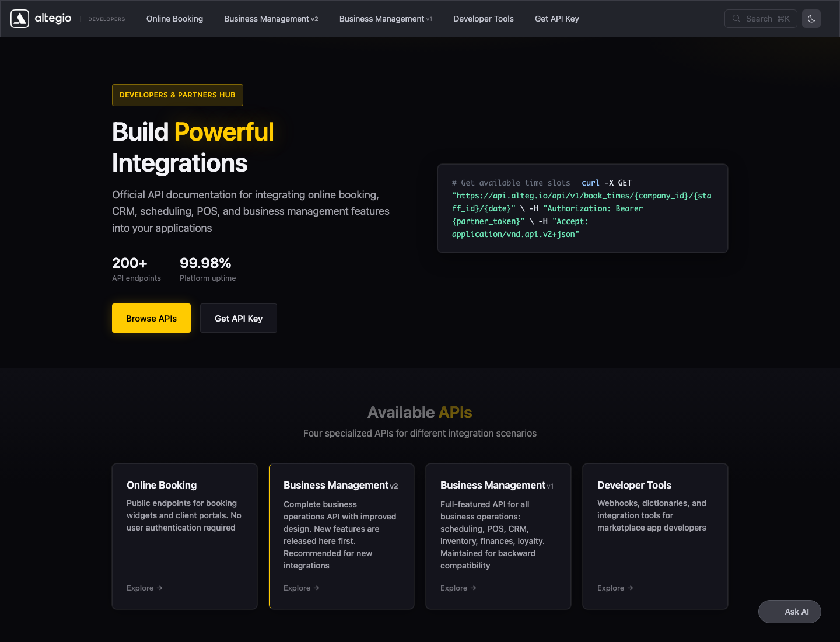Click the Build Powerful Integrations headline
This screenshot has width=840, height=642.
point(193,147)
